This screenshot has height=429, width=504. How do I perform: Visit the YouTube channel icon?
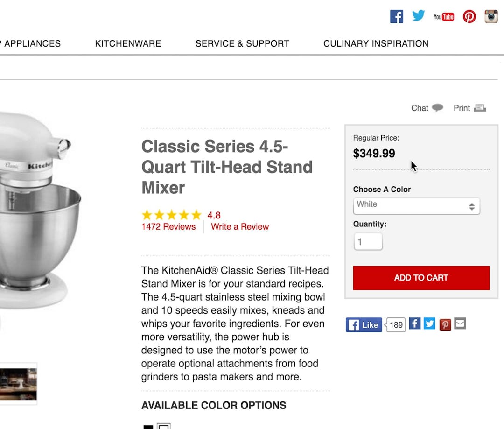tap(443, 17)
